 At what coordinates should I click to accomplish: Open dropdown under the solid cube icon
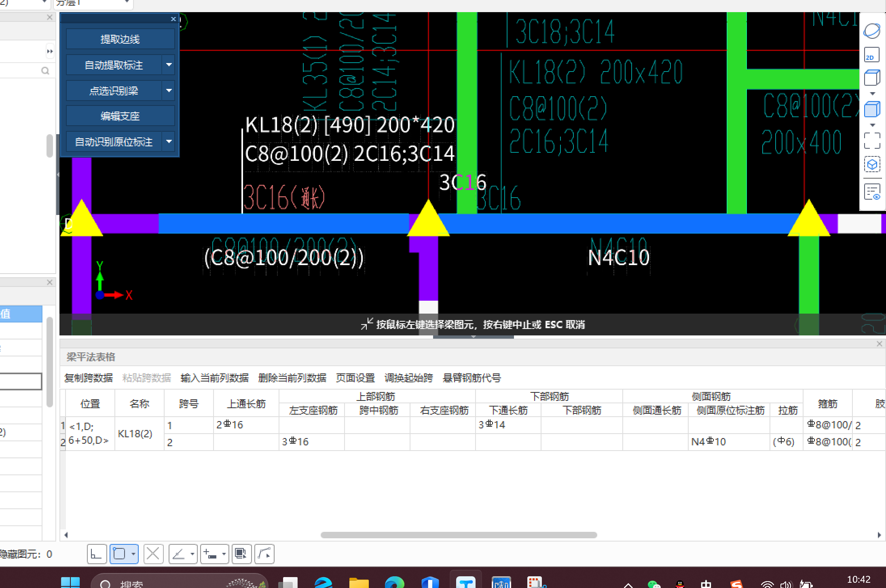point(872,125)
